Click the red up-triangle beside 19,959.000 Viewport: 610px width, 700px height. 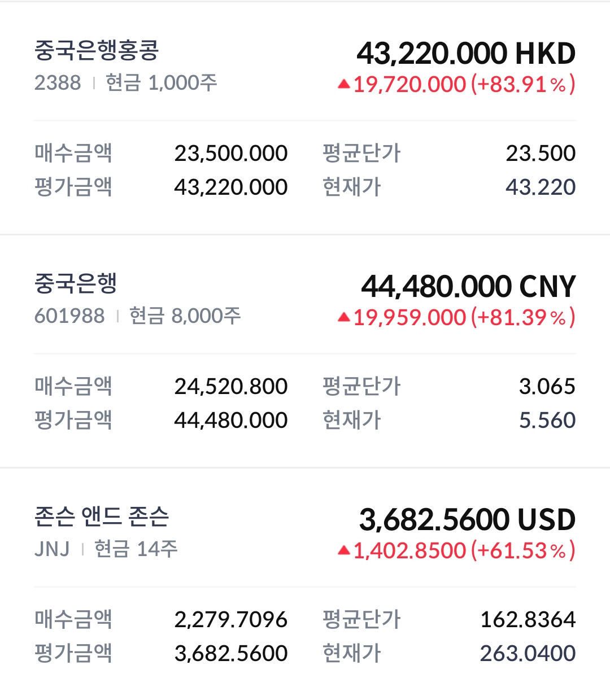click(344, 317)
